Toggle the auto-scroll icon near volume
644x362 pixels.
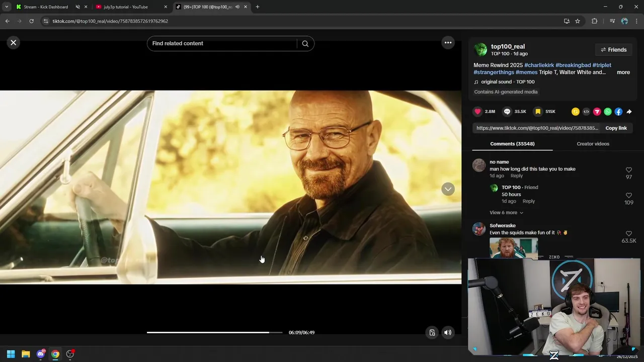(432, 332)
